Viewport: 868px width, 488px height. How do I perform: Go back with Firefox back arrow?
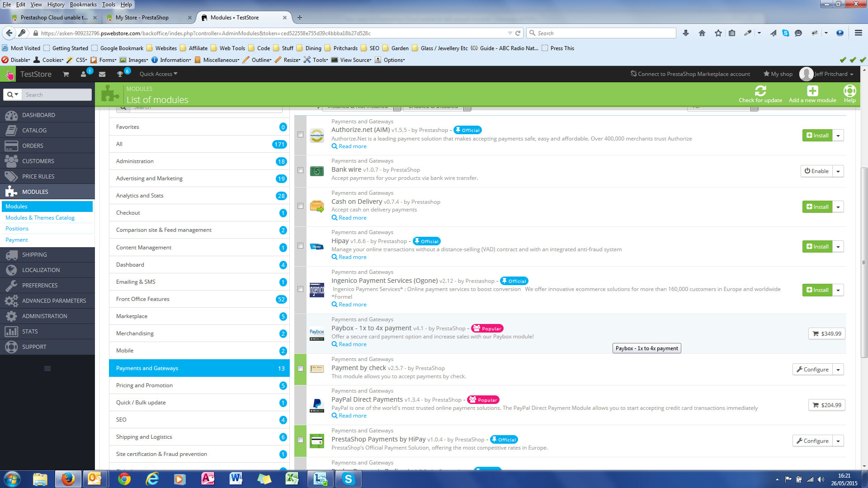point(9,33)
